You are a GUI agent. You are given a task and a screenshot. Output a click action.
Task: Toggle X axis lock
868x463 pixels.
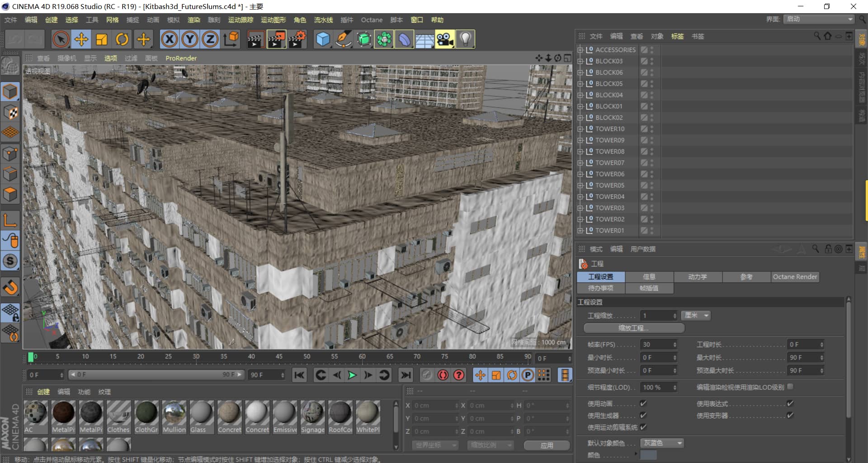(x=170, y=39)
